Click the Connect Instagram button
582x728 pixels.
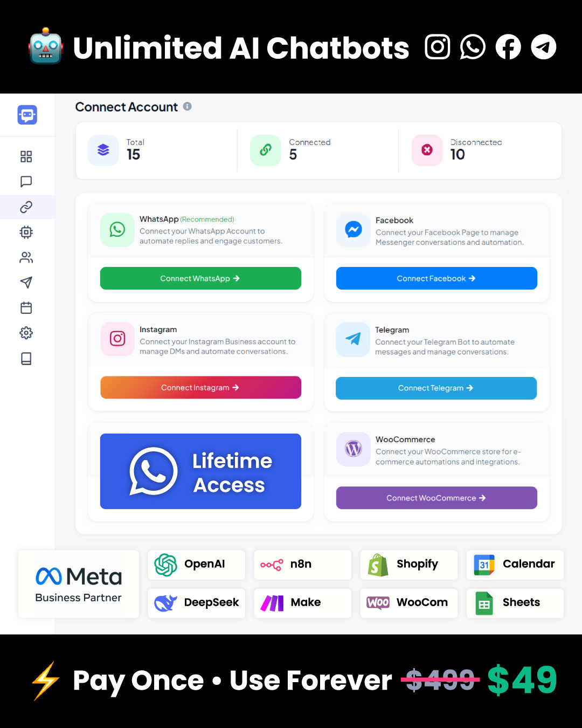[200, 387]
